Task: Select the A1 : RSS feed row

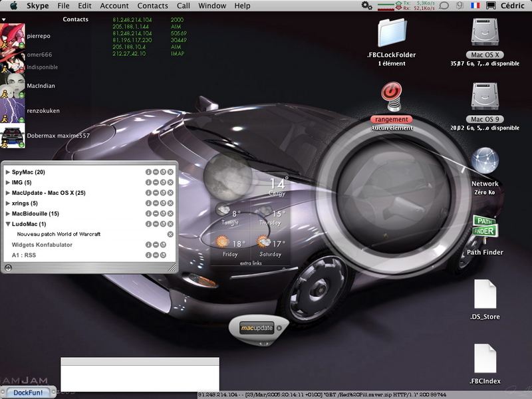Action: click(90, 255)
